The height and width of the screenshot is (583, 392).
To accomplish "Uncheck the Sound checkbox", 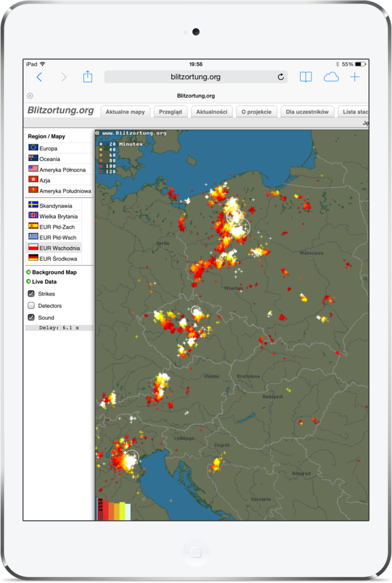I will (31, 318).
